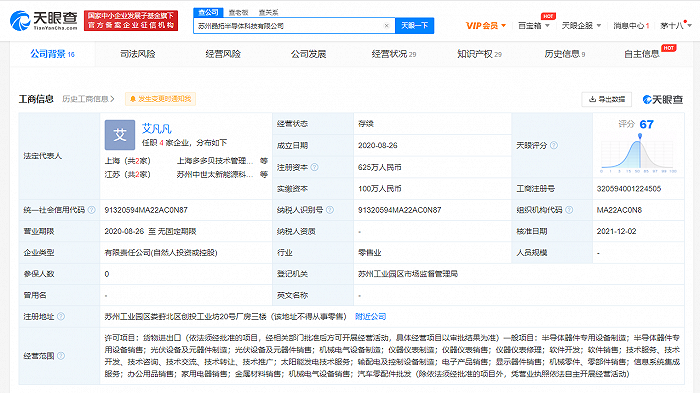Screen dimensions: 700x393
Task: Click the help icon beside 统一社会信用代码
Action: 92,210
